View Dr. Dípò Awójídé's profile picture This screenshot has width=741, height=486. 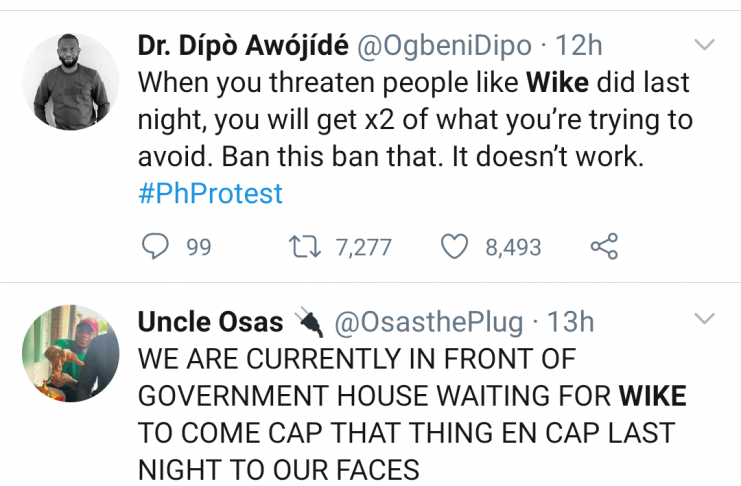point(70,81)
